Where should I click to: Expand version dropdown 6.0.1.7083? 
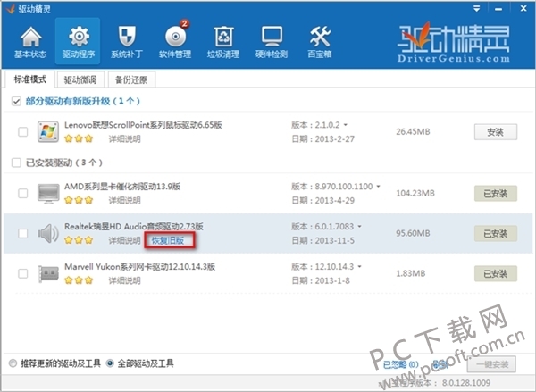coord(359,226)
